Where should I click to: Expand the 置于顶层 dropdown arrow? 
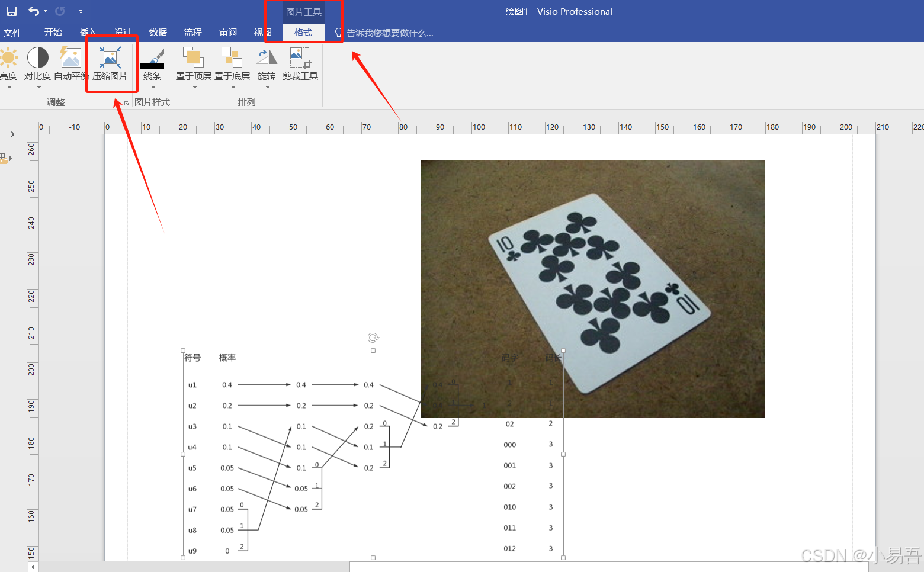(x=194, y=88)
